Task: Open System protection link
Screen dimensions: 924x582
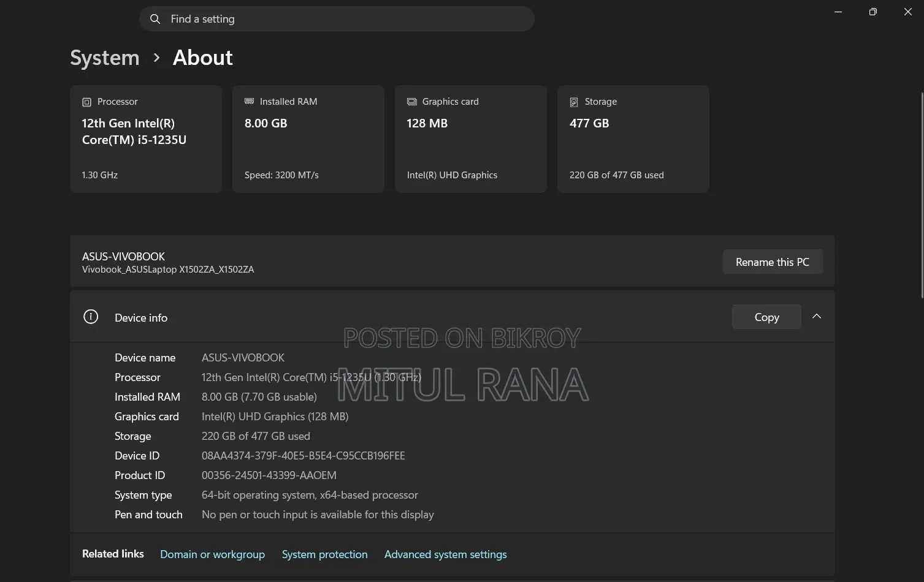Action: pos(325,554)
